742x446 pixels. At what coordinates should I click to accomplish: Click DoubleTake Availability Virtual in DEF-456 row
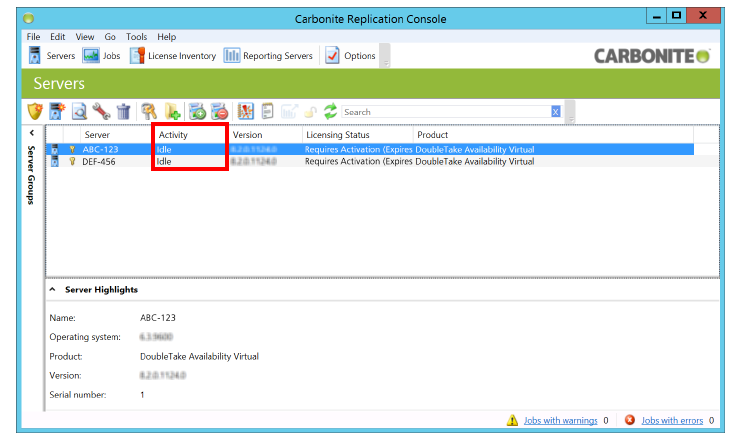point(475,161)
